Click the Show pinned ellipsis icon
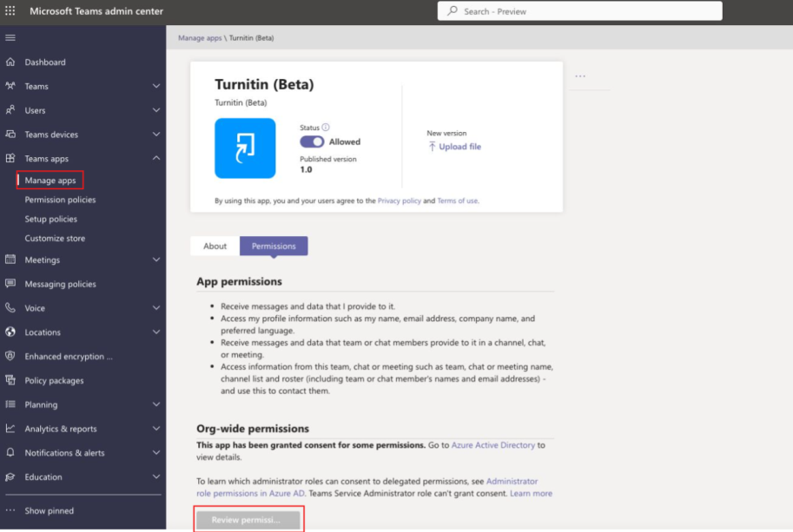The width and height of the screenshot is (793, 532). (x=10, y=510)
